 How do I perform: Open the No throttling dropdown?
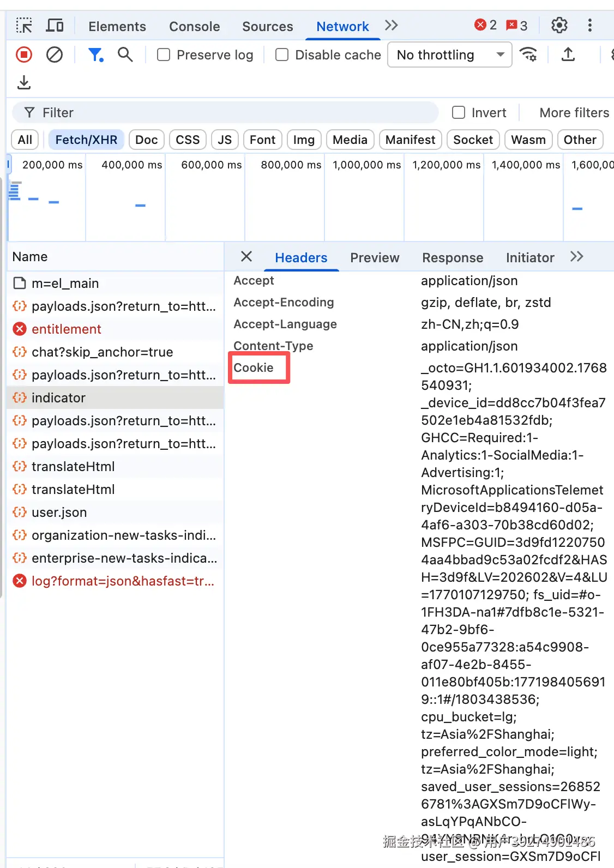click(x=450, y=55)
